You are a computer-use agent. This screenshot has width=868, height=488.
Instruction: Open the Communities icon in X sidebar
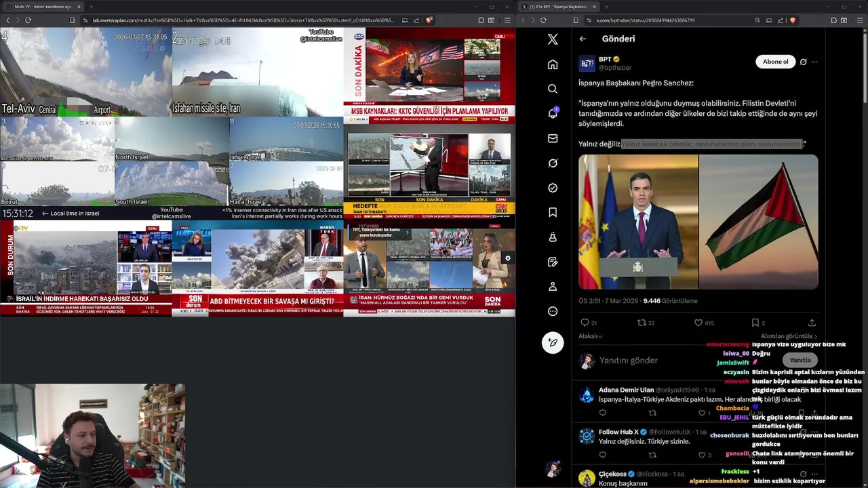553,237
